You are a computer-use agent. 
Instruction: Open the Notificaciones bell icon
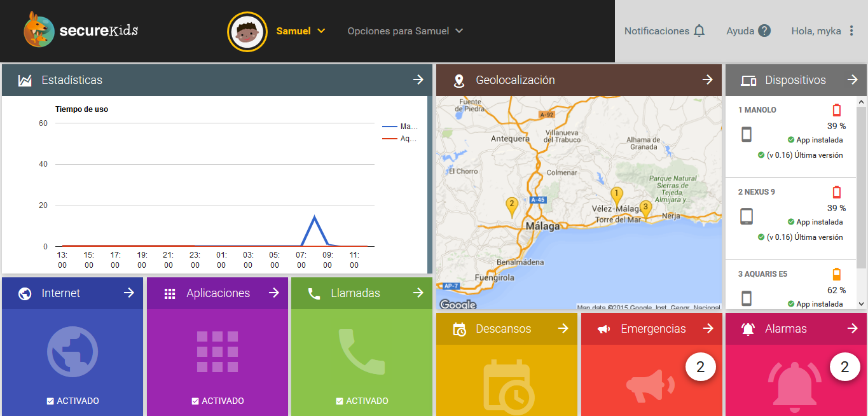(x=699, y=31)
